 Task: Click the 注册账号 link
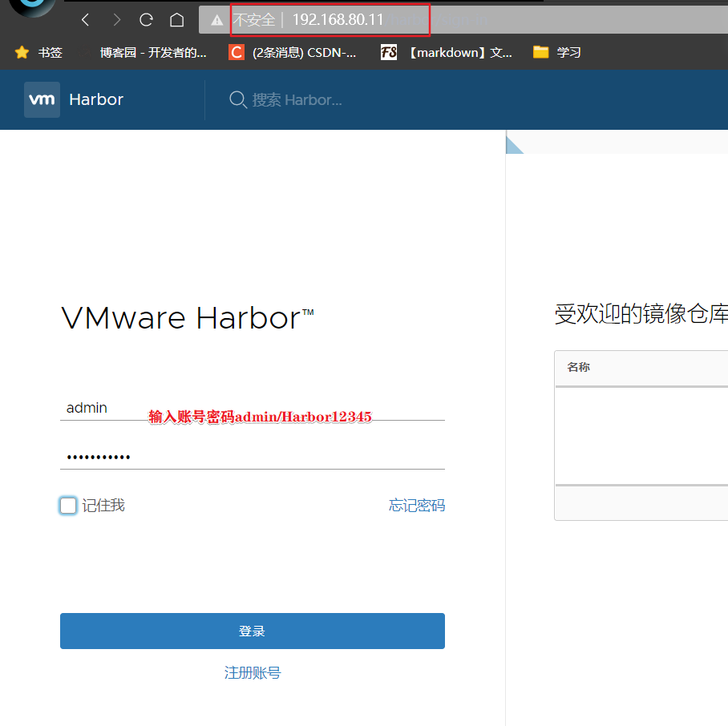point(252,672)
